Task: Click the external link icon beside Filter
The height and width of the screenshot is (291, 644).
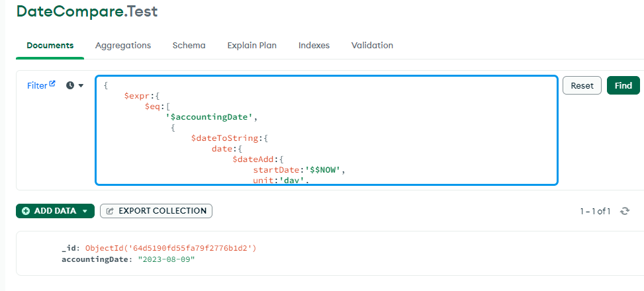Action: 52,84
